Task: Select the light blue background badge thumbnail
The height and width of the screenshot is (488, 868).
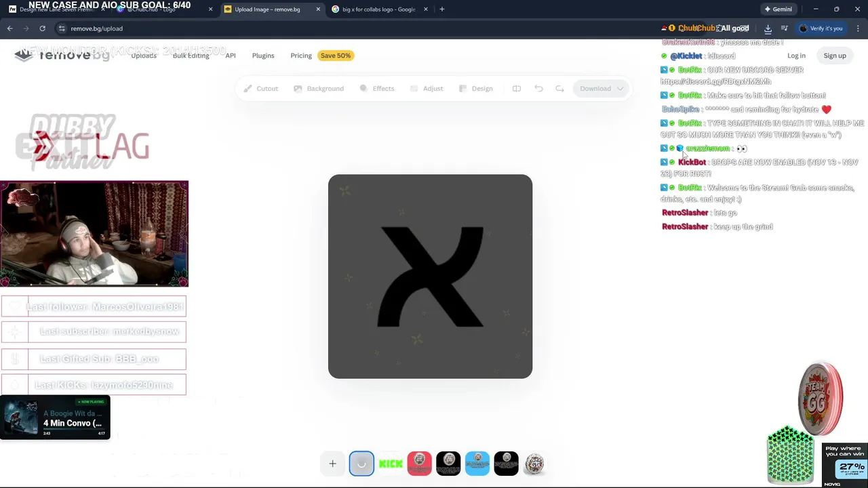Action: pyautogui.click(x=477, y=464)
